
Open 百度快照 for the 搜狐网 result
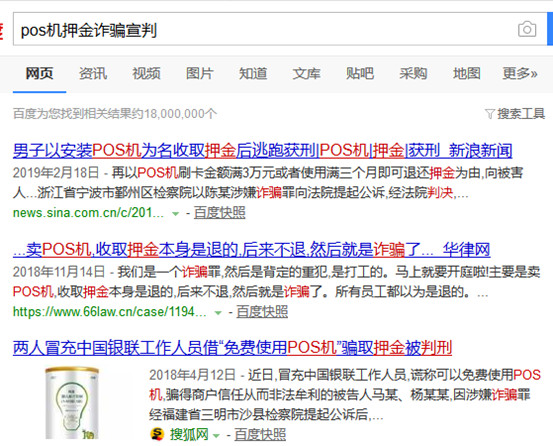click(260, 434)
